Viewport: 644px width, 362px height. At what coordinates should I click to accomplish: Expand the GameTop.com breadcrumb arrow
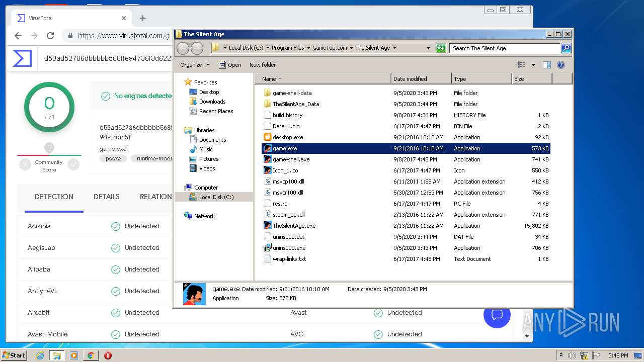(351, 48)
